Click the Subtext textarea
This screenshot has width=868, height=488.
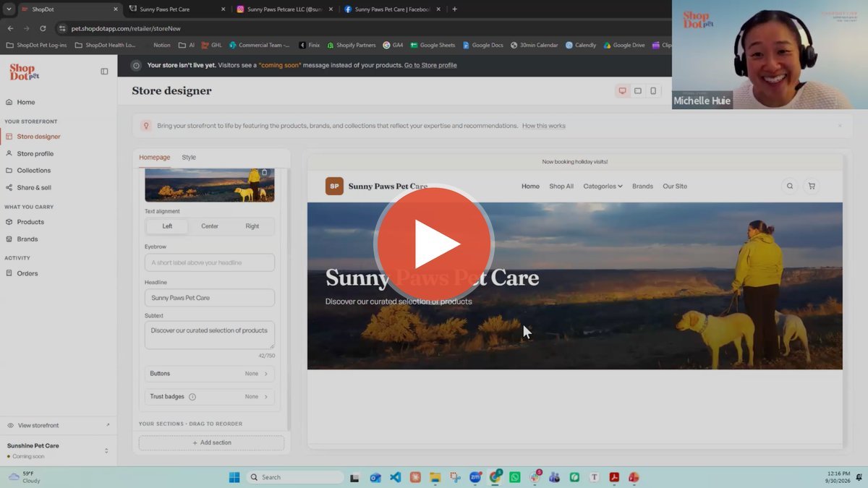click(210, 335)
